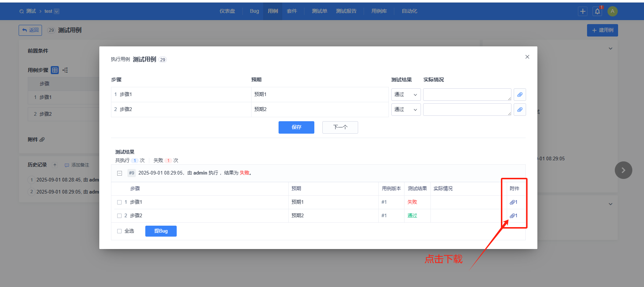Check the box for result step 1
Viewport: 644px width, 287px height.
pyautogui.click(x=119, y=202)
